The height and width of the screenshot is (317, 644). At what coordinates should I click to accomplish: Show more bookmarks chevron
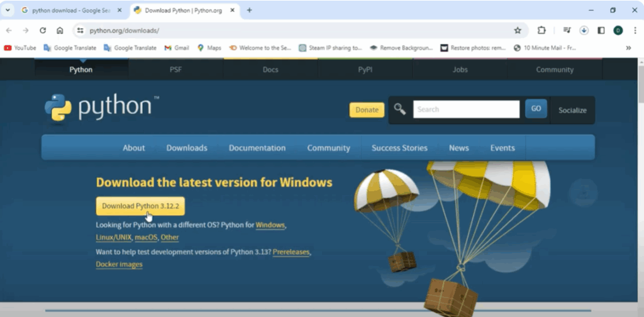pos(628,48)
